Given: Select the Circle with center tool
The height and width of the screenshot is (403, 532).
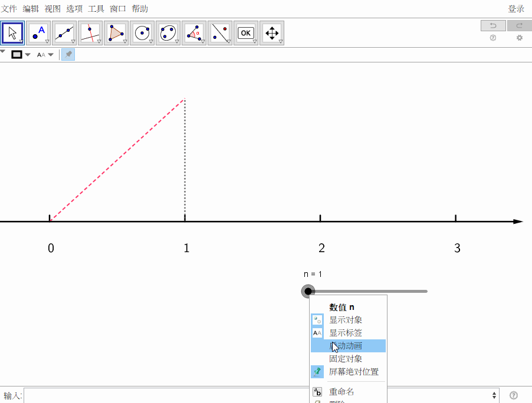Looking at the screenshot, I should (142, 33).
